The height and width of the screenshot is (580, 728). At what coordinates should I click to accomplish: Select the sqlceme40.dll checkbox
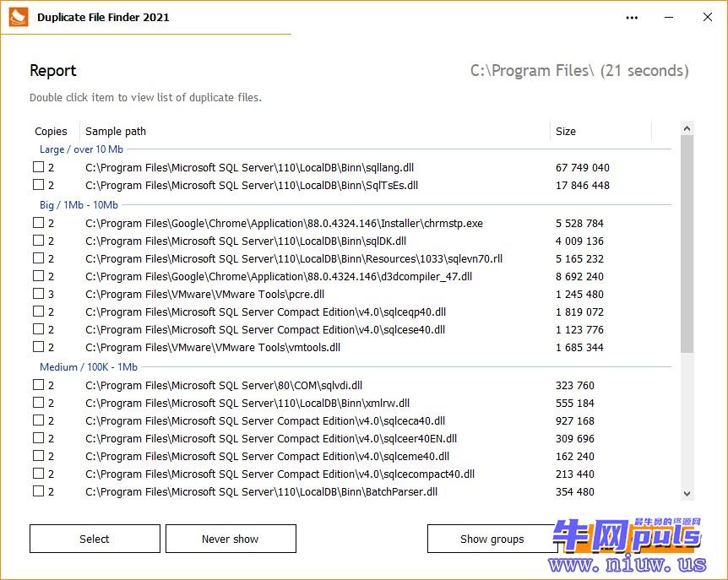pos(39,455)
